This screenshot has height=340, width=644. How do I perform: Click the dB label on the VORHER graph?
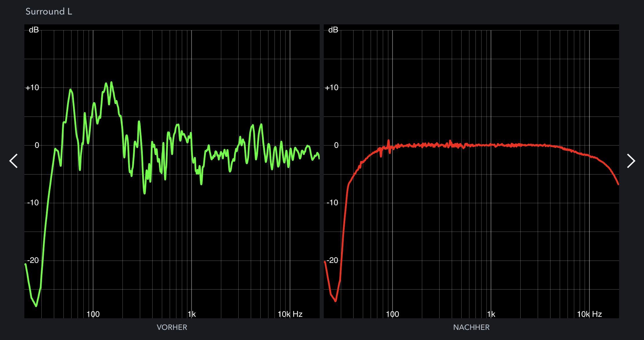tap(34, 30)
